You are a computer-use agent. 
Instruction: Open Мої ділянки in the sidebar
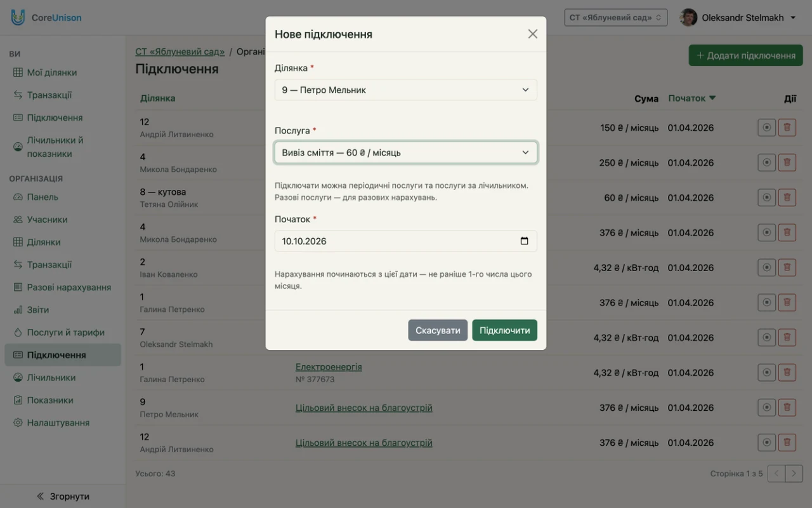point(63,72)
